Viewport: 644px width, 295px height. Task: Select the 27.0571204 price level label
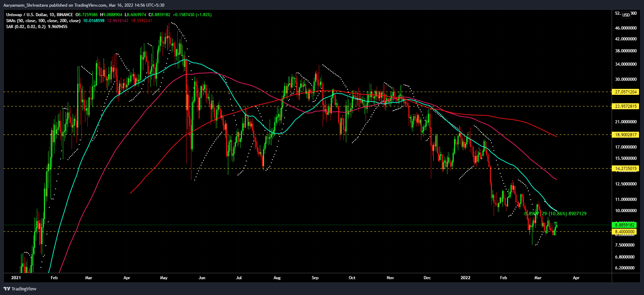625,92
